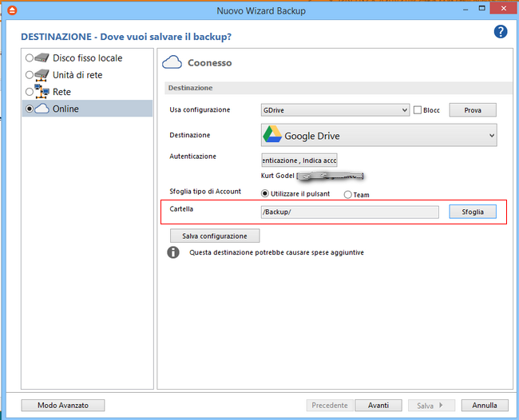Switch to Modo Avanzato

click(63, 406)
